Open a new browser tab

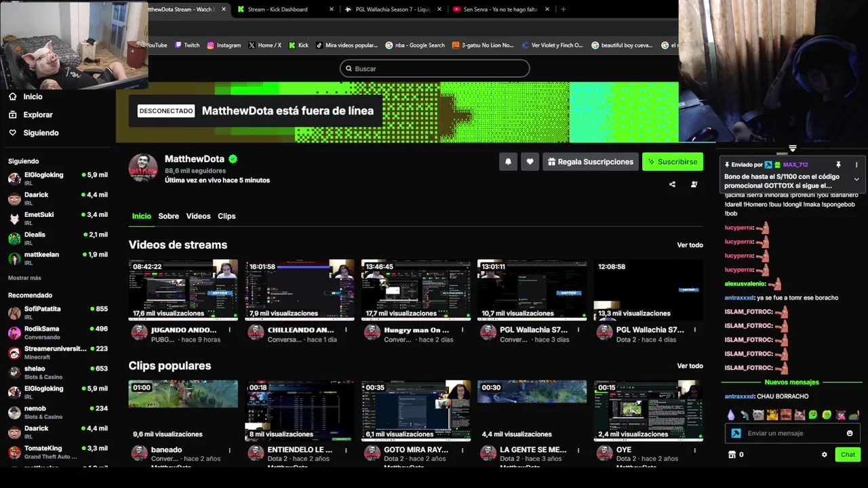tap(563, 9)
